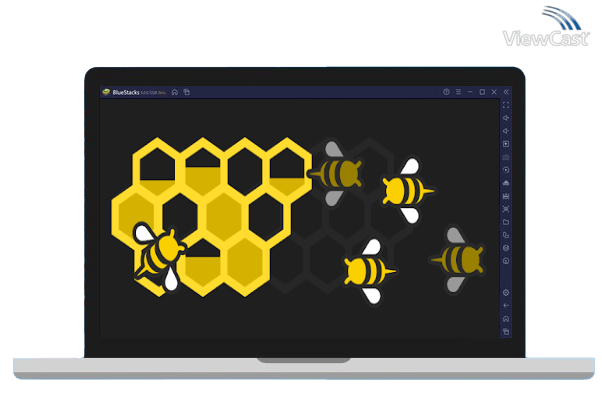Open the hamburger menu in title bar
Image resolution: width=602 pixels, height=414 pixels.
point(458,92)
